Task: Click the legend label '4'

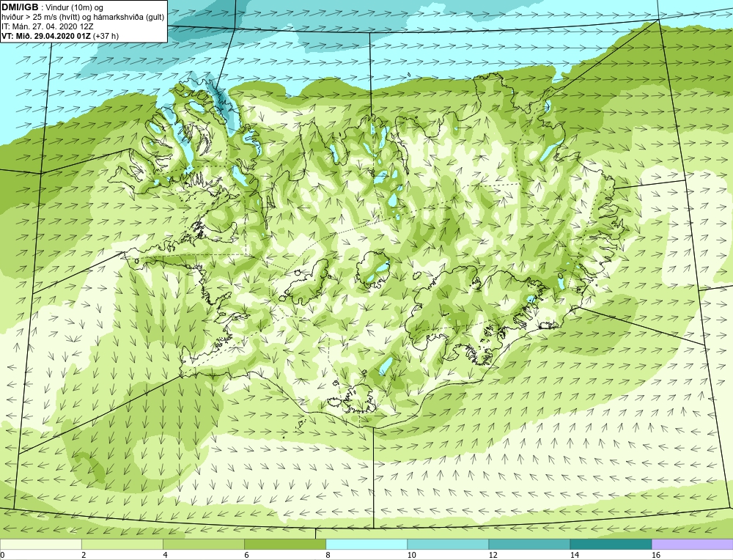Action: (165, 555)
